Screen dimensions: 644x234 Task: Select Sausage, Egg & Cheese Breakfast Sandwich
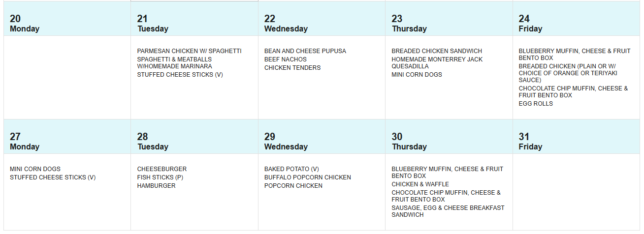(448, 211)
